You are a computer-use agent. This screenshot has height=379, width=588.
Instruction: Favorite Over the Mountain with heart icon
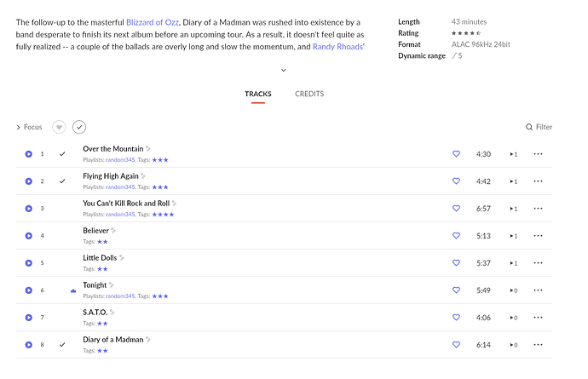[456, 153]
